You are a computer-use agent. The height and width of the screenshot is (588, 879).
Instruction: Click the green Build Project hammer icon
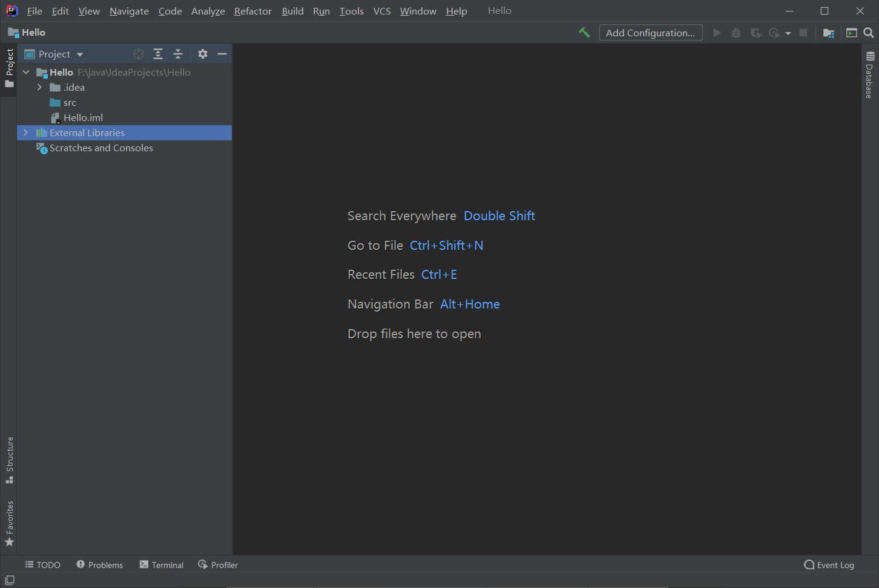coord(584,33)
